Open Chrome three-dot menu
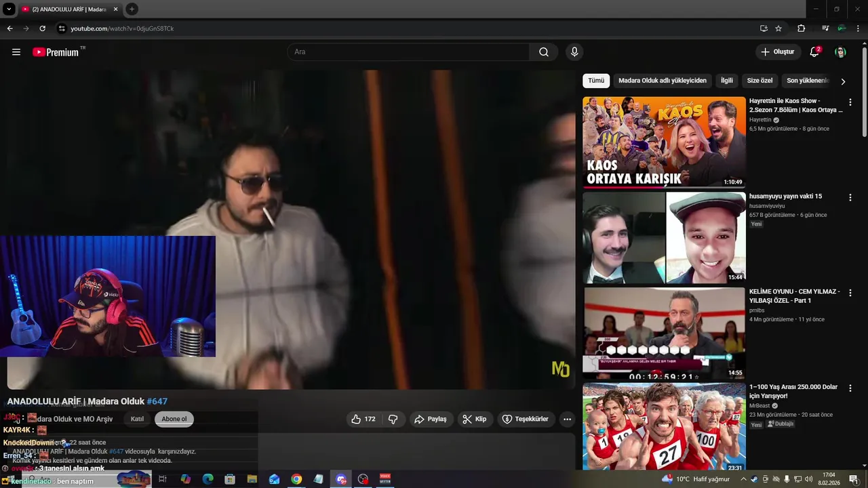This screenshot has height=488, width=868. pyautogui.click(x=858, y=28)
